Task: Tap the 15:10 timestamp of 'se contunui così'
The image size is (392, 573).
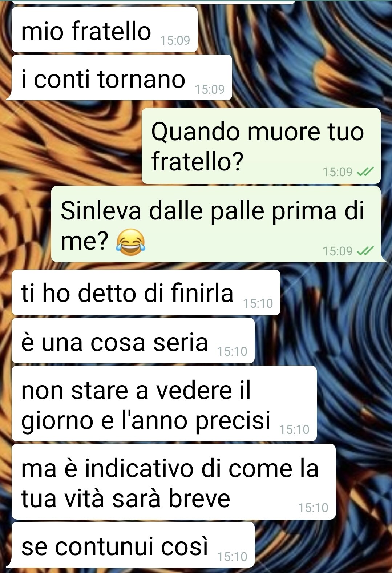Action: point(232,557)
